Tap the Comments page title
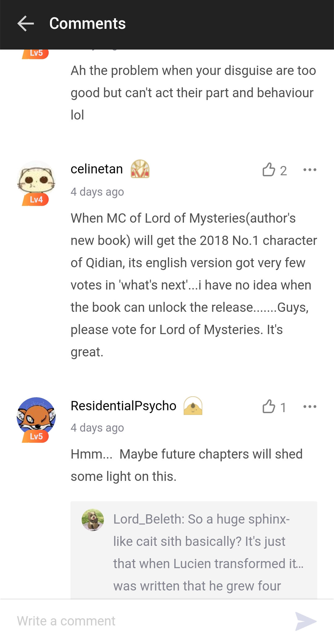The height and width of the screenshot is (644, 334). click(88, 24)
